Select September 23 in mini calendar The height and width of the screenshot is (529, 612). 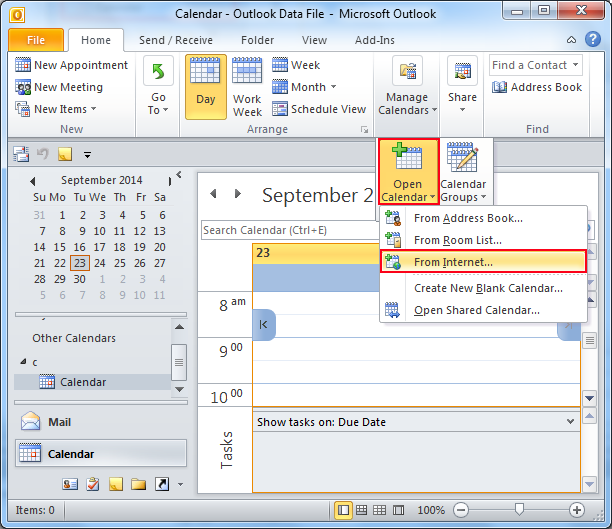pyautogui.click(x=80, y=263)
